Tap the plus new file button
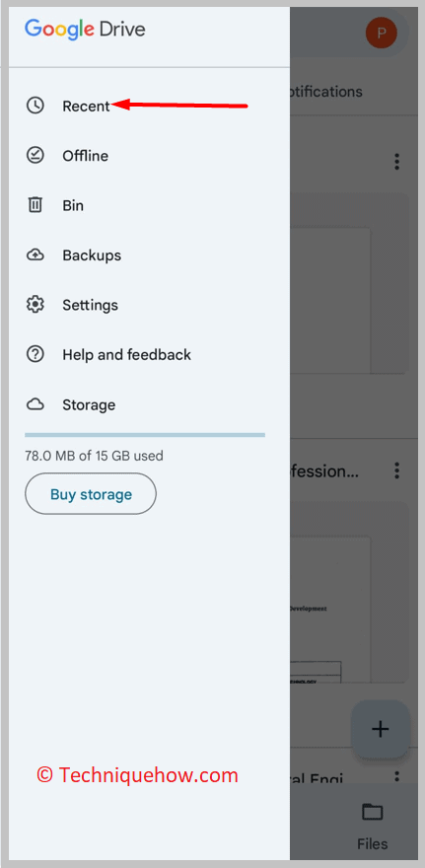This screenshot has height=868, width=425. [x=381, y=729]
